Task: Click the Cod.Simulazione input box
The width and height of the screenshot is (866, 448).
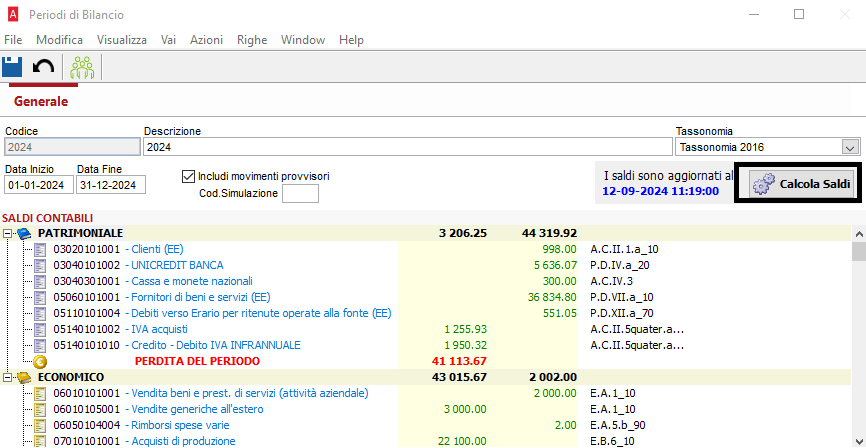Action: tap(300, 194)
